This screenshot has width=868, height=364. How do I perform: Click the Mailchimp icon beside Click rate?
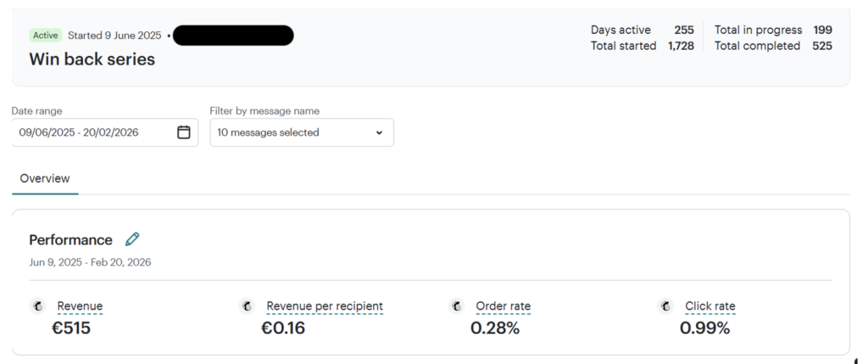pyautogui.click(x=666, y=306)
